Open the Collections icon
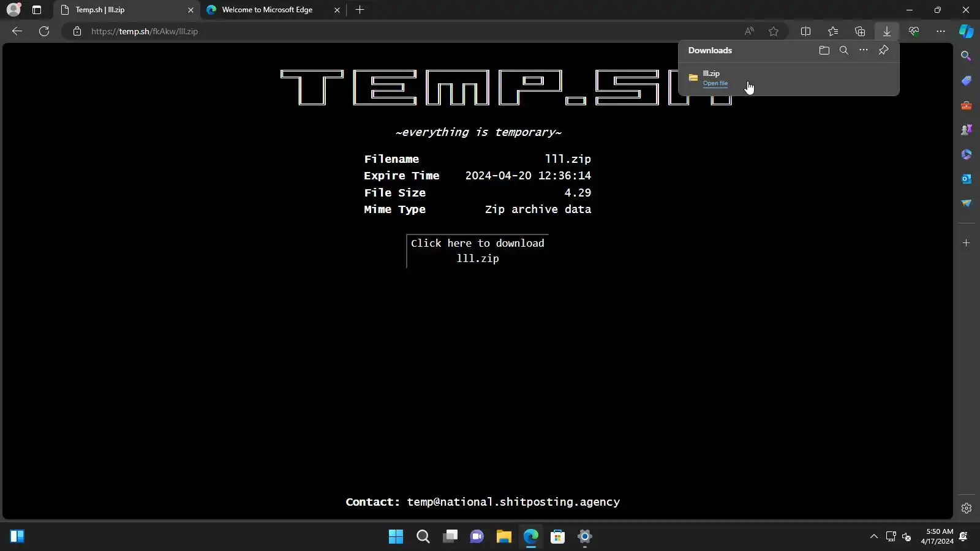The image size is (980, 551). coord(860,31)
